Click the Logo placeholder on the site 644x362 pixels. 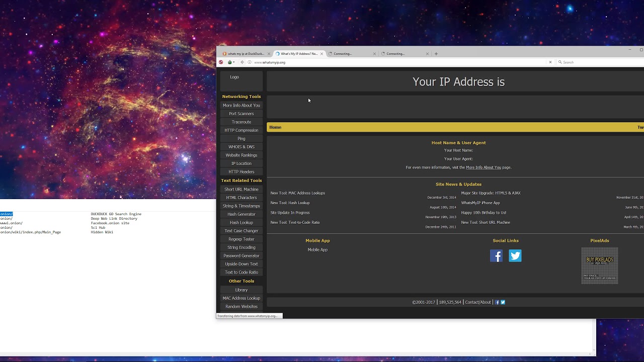pyautogui.click(x=234, y=77)
